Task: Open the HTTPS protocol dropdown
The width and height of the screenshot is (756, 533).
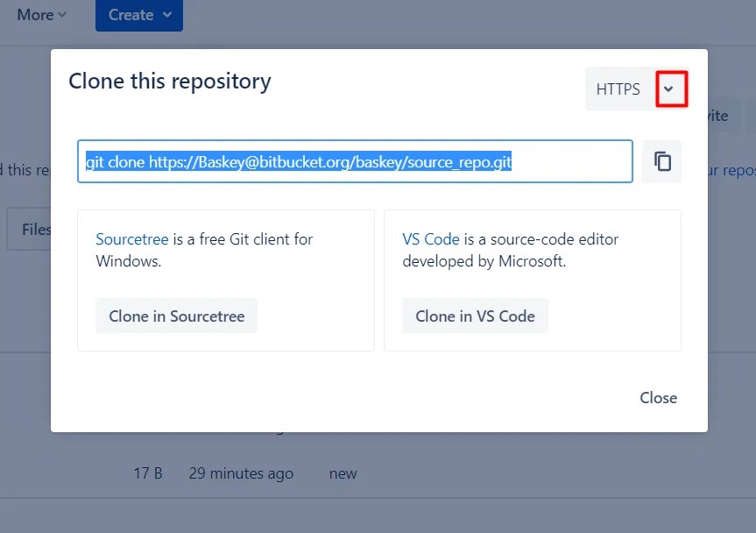Action: coord(672,89)
